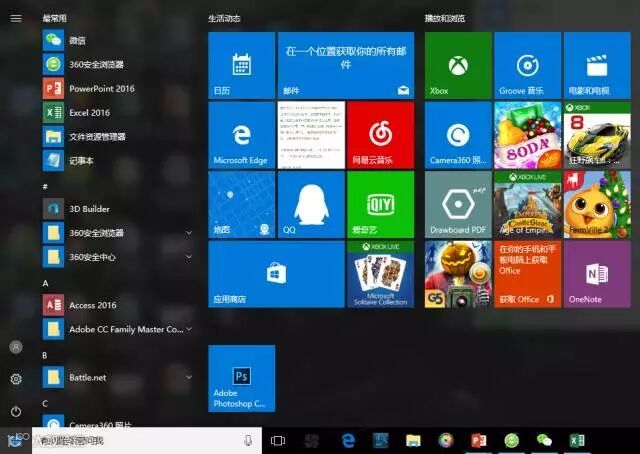
Task: Open the Xbox tile
Action: click(458, 65)
